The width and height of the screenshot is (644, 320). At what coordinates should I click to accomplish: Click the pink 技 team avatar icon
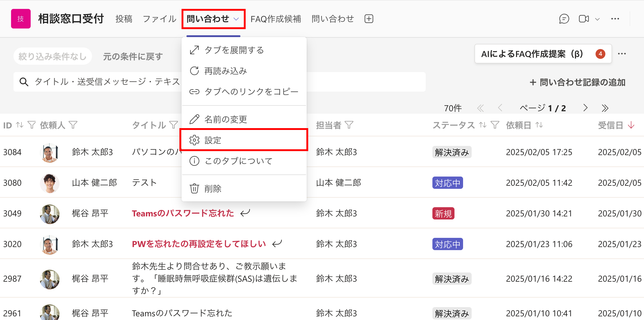[21, 19]
